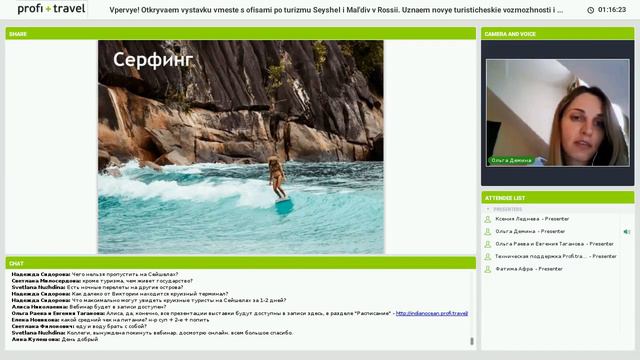Click the clock icon beside the timer
Viewport: 640px width, 360px height.
click(590, 10)
